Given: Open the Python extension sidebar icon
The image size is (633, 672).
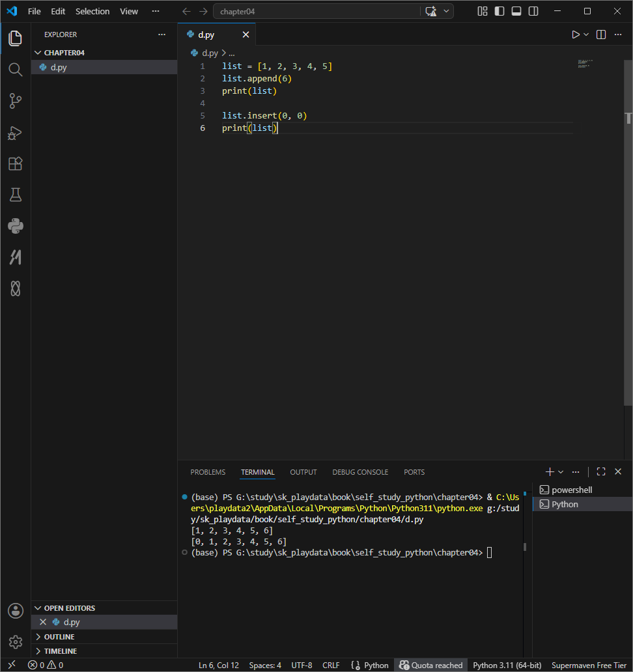Looking at the screenshot, I should [16, 227].
